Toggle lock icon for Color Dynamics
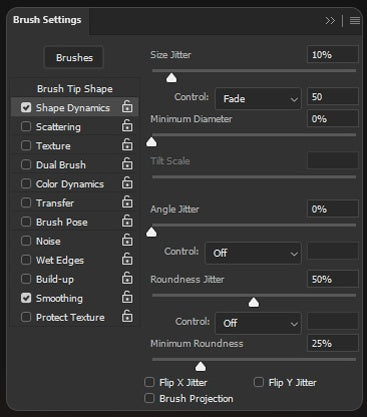Viewport: 367px width, 417px height. point(127,183)
